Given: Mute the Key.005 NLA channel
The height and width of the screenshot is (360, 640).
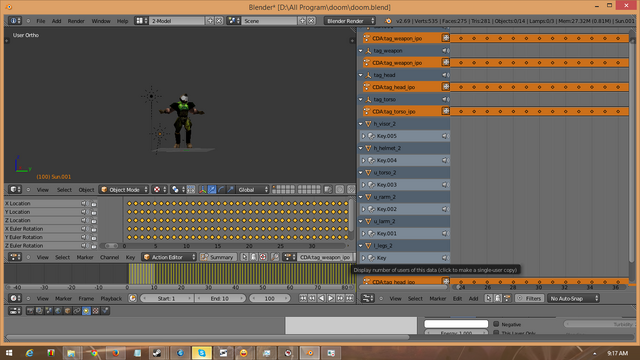Looking at the screenshot, I should pyautogui.click(x=446, y=136).
